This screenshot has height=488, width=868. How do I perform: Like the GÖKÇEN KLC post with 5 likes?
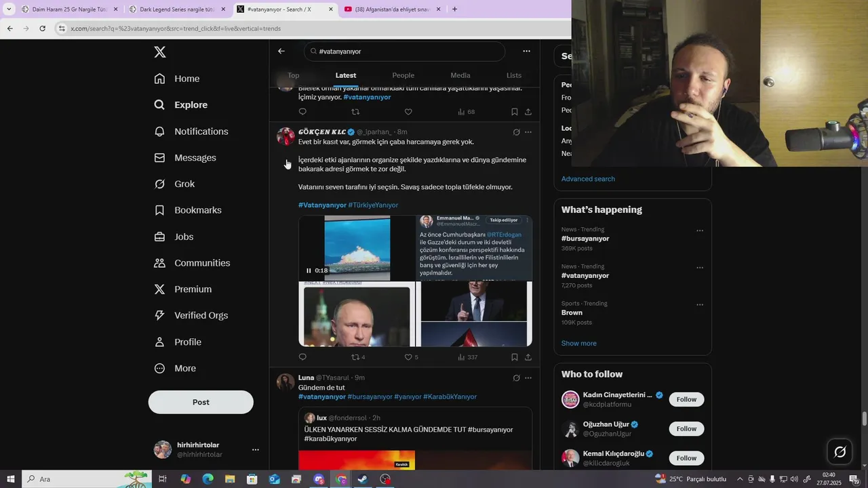point(412,357)
